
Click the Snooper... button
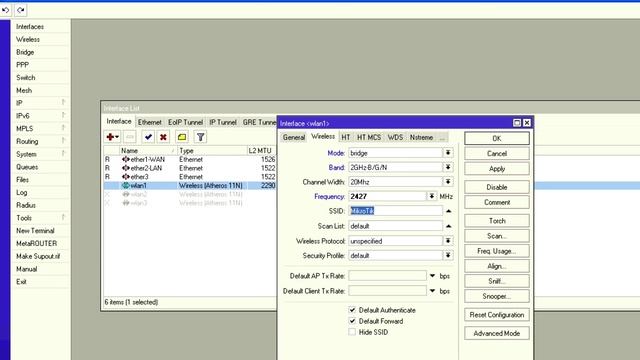click(497, 296)
